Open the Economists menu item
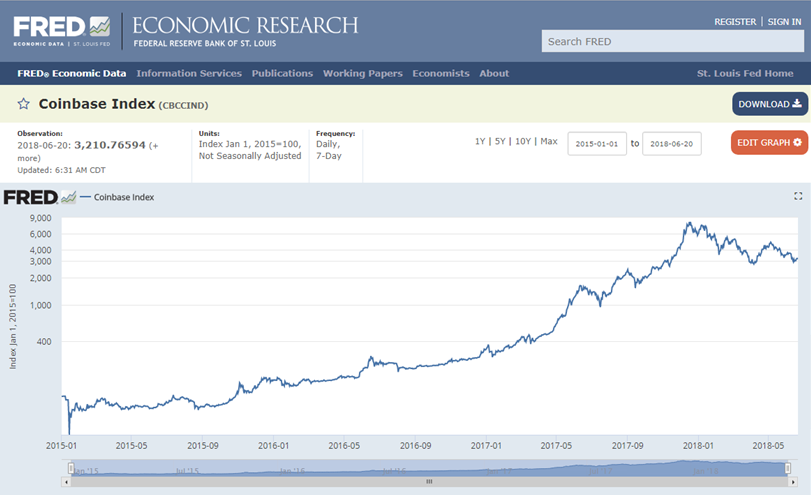This screenshot has width=811, height=495. (441, 73)
